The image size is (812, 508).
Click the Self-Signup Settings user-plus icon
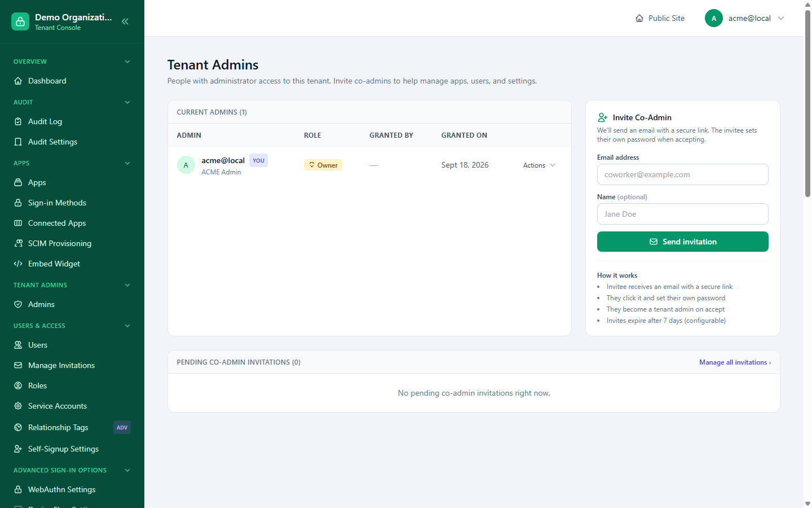[18, 449]
